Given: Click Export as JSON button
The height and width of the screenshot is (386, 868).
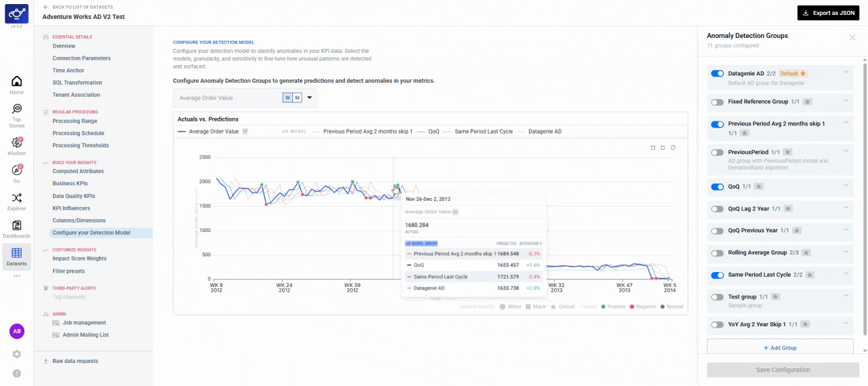Looking at the screenshot, I should pyautogui.click(x=828, y=13).
